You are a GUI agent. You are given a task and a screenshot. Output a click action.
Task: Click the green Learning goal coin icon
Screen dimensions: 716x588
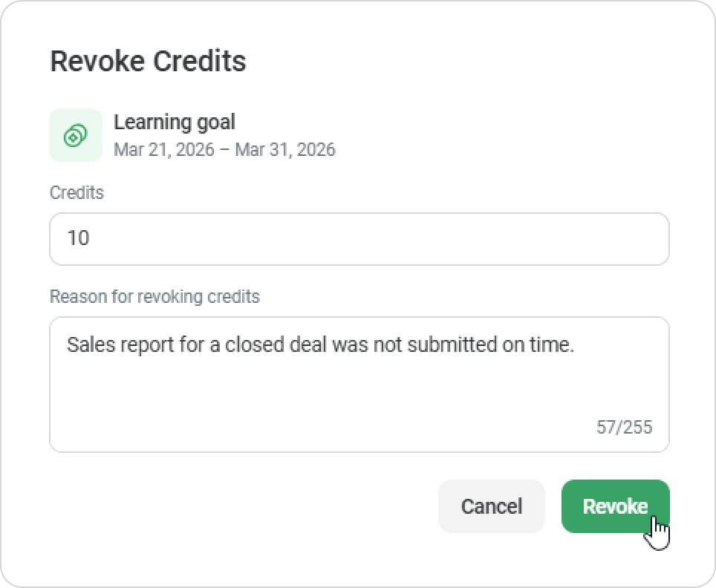pyautogui.click(x=75, y=135)
